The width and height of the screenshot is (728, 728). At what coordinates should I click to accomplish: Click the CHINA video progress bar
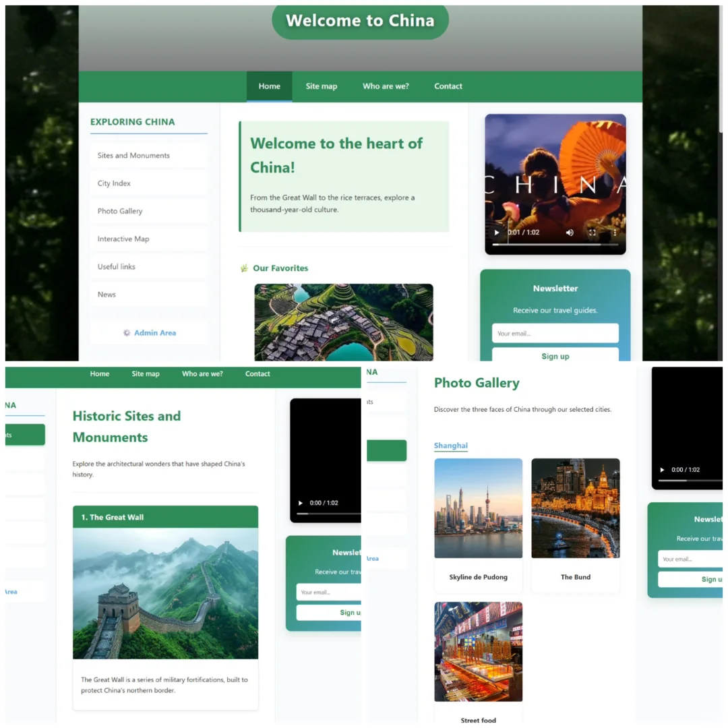[x=555, y=244]
